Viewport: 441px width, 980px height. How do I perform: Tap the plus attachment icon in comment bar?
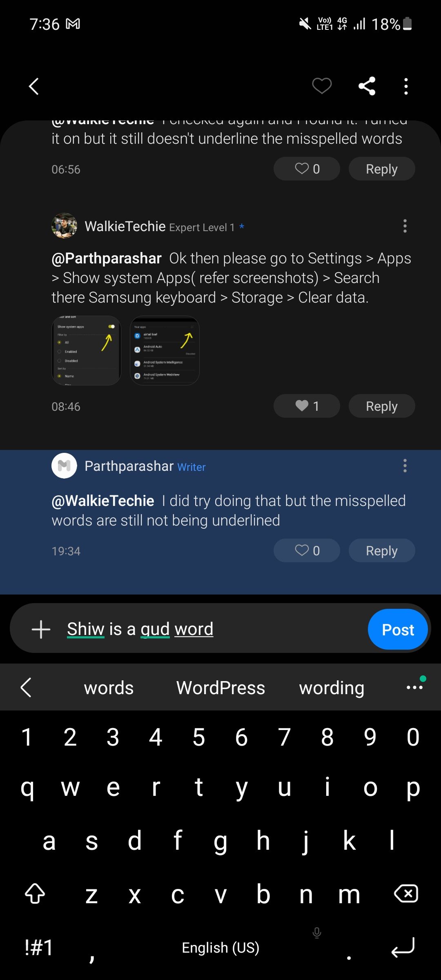(x=41, y=629)
